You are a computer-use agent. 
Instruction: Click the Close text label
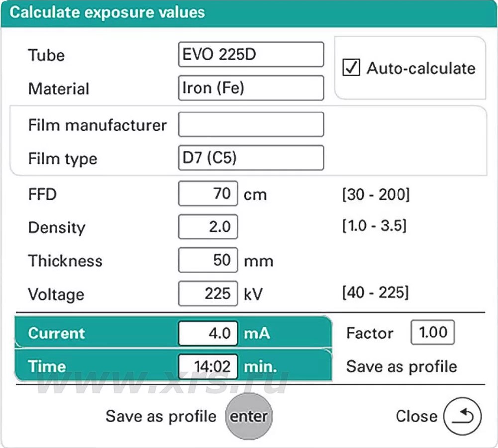coord(416,416)
